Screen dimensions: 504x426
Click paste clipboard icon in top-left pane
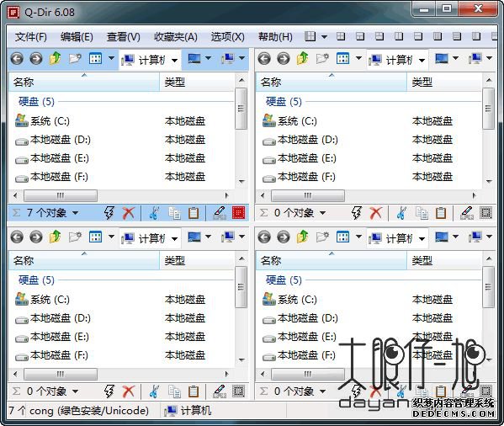tap(194, 213)
